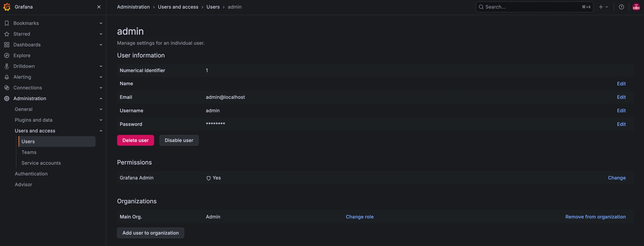Close the navigation menu with X icon
The height and width of the screenshot is (246, 644).
pyautogui.click(x=99, y=7)
